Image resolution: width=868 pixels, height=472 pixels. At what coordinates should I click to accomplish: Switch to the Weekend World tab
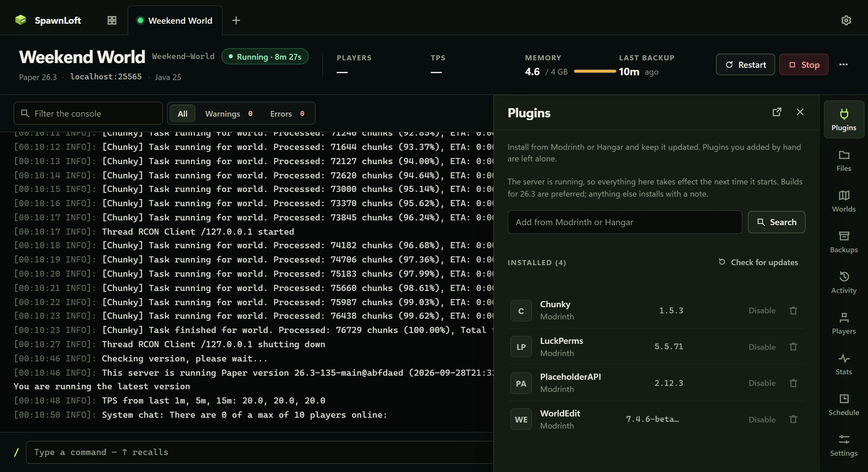(175, 20)
